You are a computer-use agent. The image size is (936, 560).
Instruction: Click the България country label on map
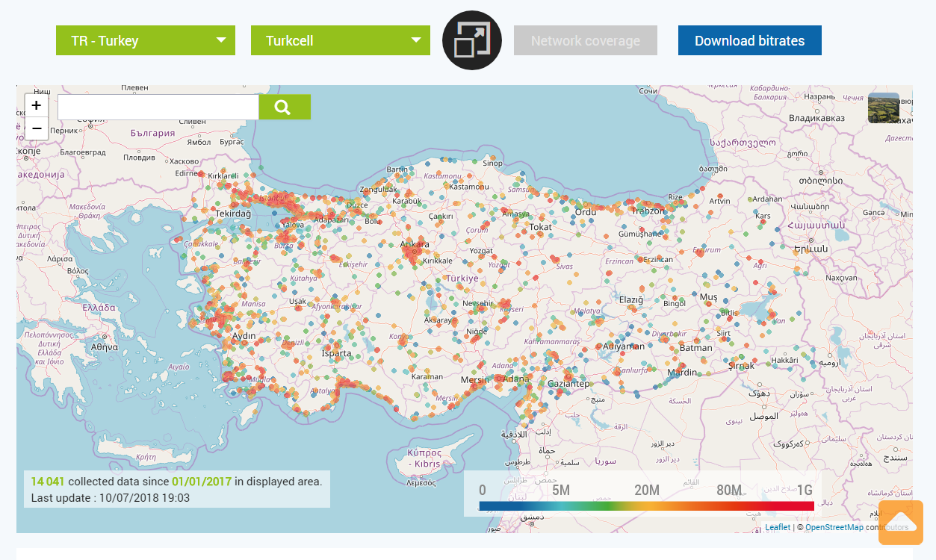[x=152, y=133]
